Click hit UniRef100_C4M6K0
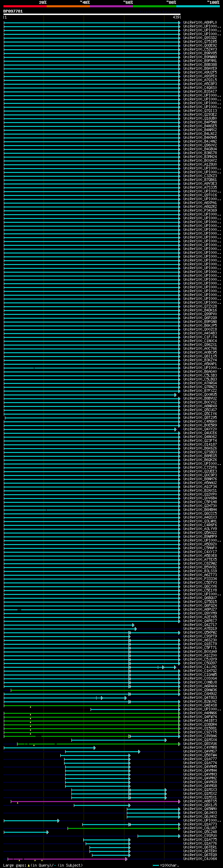The width and height of the screenshot is (223, 868). tap(200, 422)
